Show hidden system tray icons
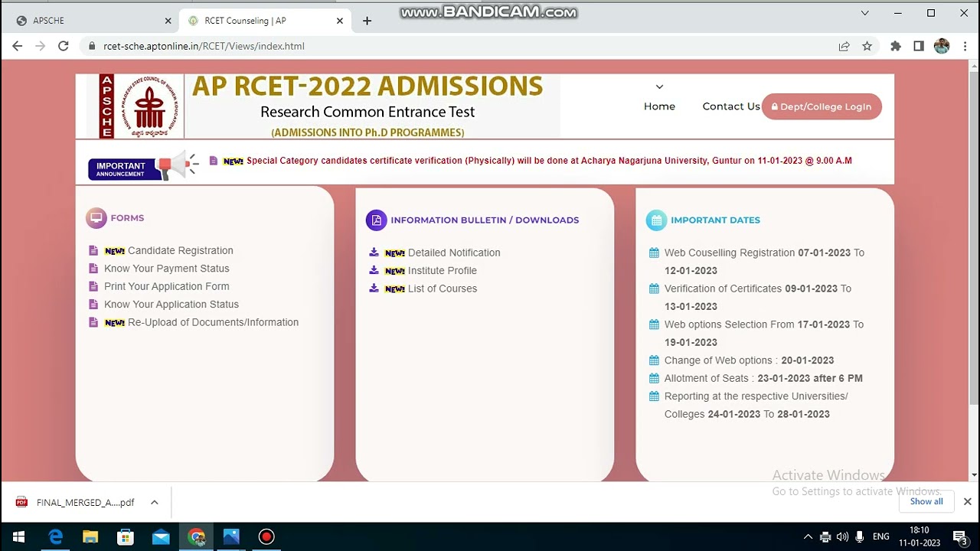The height and width of the screenshot is (551, 980). pyautogui.click(x=808, y=536)
